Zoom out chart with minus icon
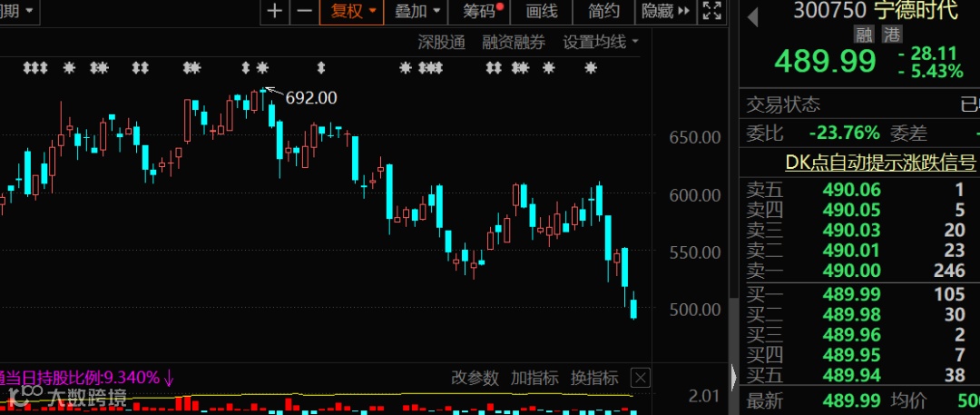 pyautogui.click(x=304, y=11)
